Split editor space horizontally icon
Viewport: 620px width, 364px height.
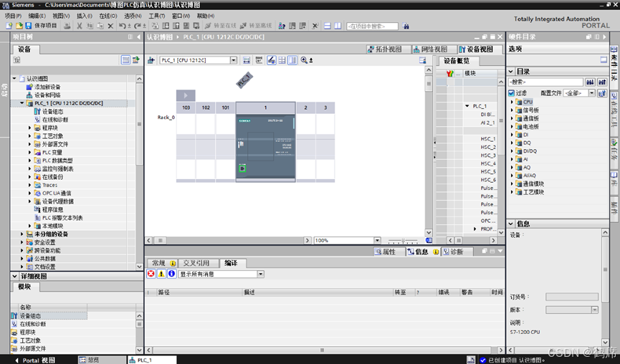click(x=328, y=26)
